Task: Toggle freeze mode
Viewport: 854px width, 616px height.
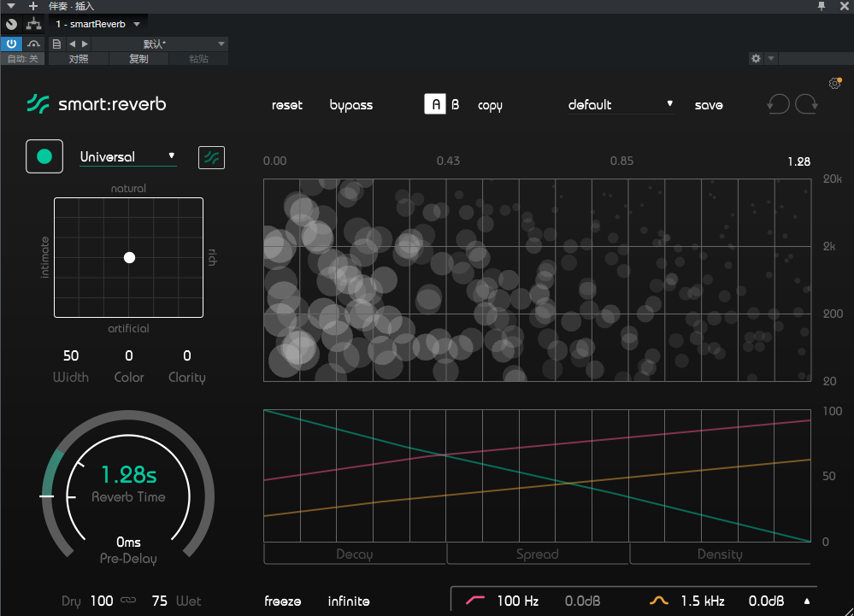Action: [x=283, y=601]
